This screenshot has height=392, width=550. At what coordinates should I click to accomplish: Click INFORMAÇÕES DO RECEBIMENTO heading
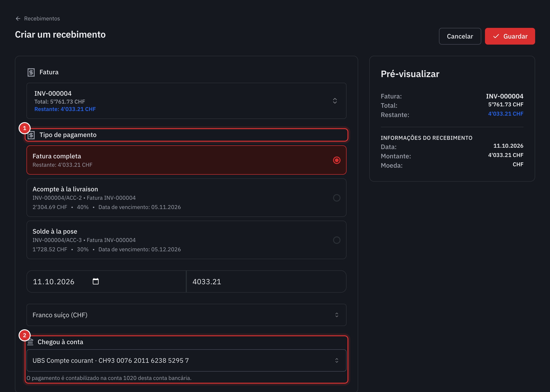coord(426,138)
